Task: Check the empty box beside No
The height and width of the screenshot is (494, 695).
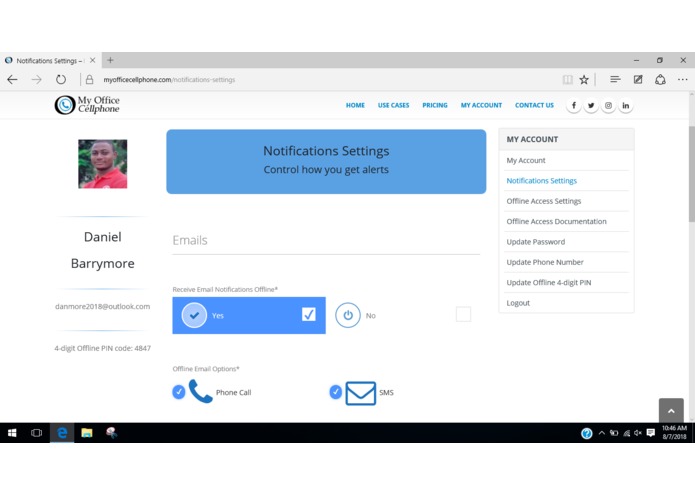Action: [463, 314]
